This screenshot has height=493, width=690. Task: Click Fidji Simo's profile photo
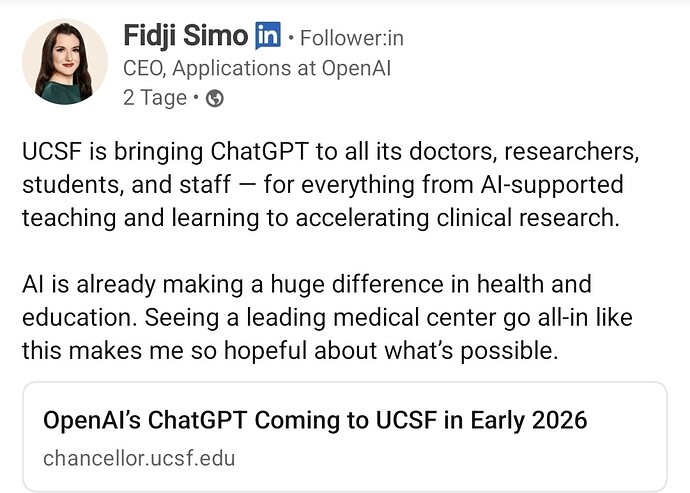point(64,62)
